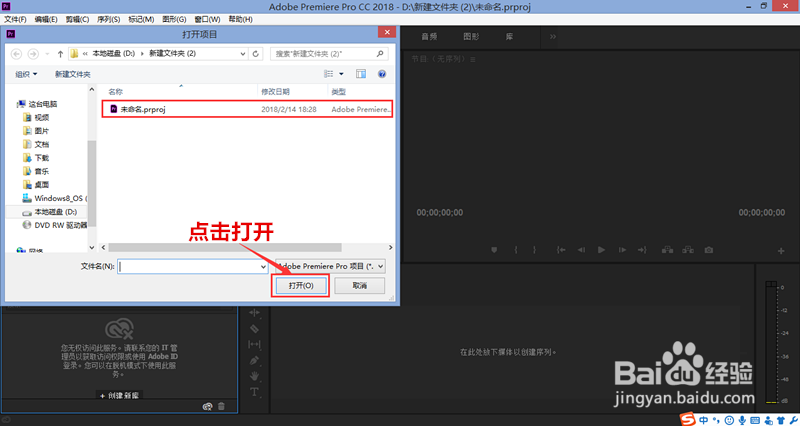This screenshot has width=800, height=426.
Task: Select the Hand tool in Premiere toolbar
Action: point(254,376)
